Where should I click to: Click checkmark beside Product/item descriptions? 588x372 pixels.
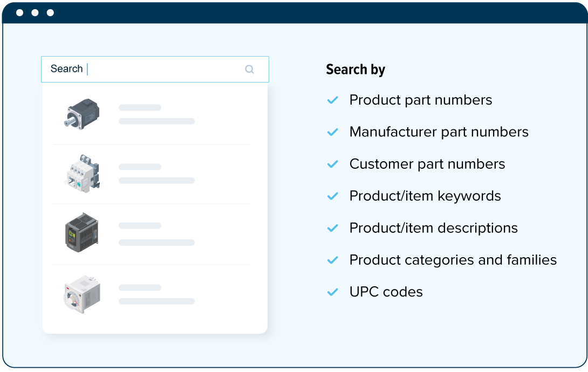point(333,228)
